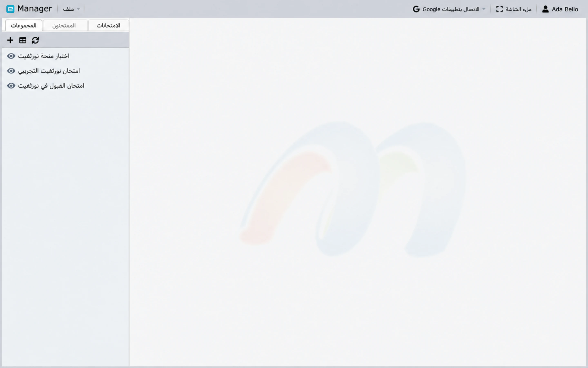Image resolution: width=588 pixels, height=368 pixels.
Task: Switch to the المجموعات tab
Action: coord(23,25)
